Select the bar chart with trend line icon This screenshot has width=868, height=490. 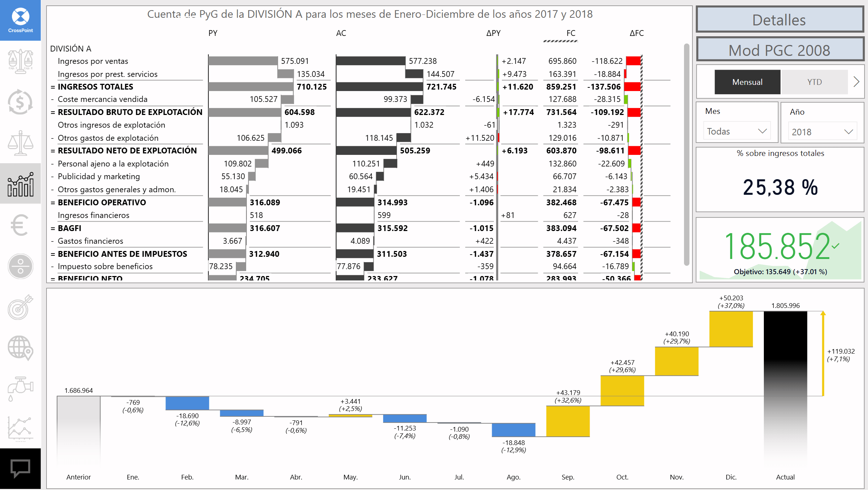click(20, 184)
